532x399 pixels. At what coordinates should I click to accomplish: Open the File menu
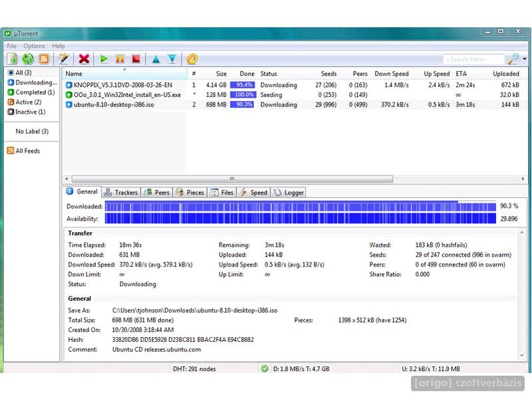pyautogui.click(x=11, y=46)
